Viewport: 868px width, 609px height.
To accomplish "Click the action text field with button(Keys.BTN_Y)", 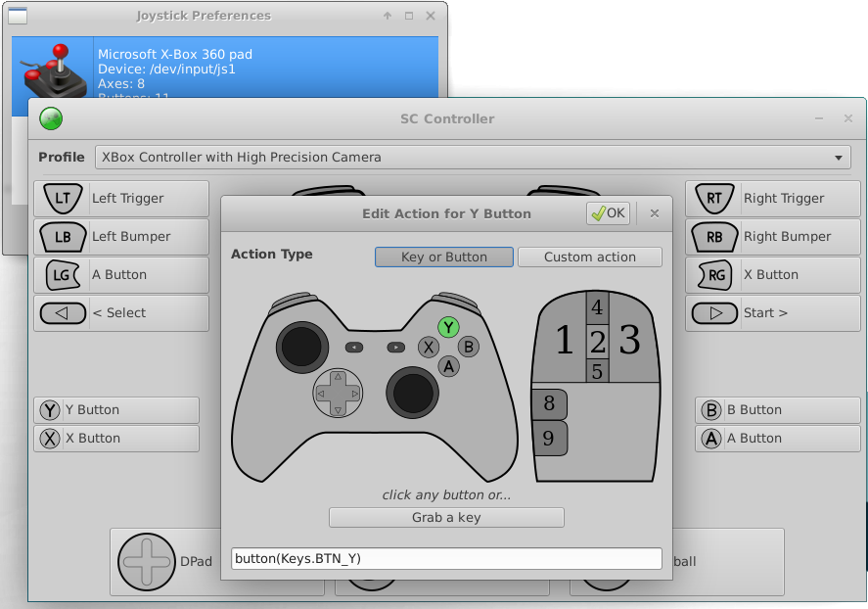I will (446, 558).
